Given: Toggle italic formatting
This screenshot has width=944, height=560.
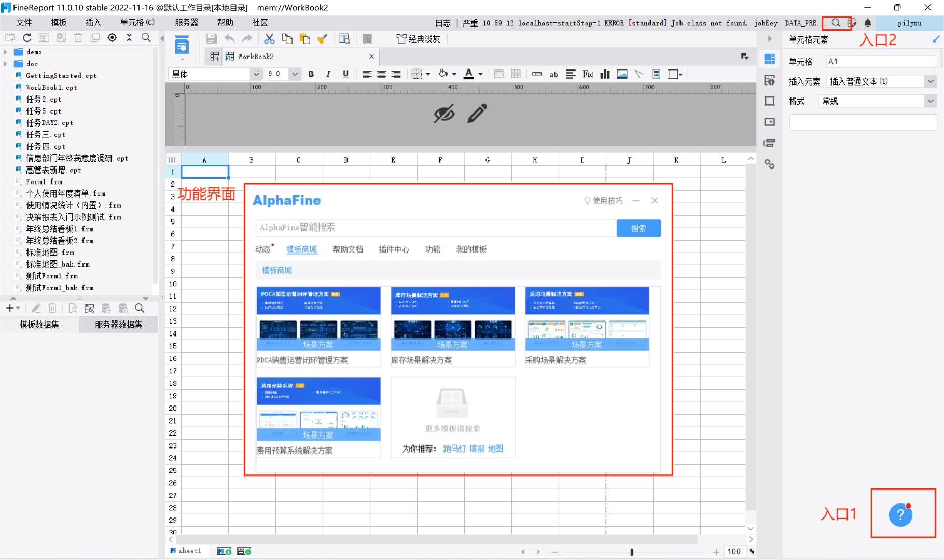Looking at the screenshot, I should coord(328,74).
